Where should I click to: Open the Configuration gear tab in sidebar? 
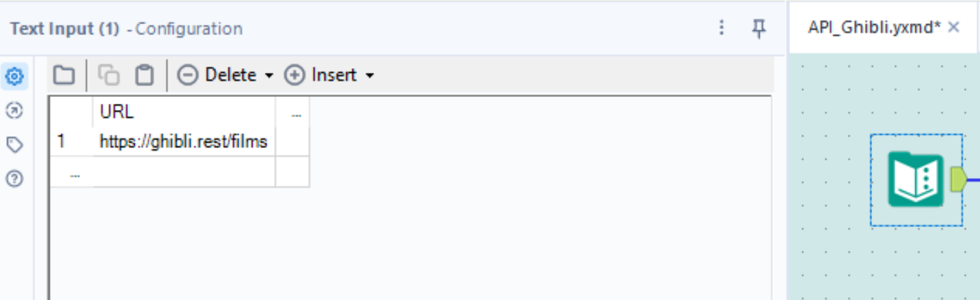click(x=14, y=76)
